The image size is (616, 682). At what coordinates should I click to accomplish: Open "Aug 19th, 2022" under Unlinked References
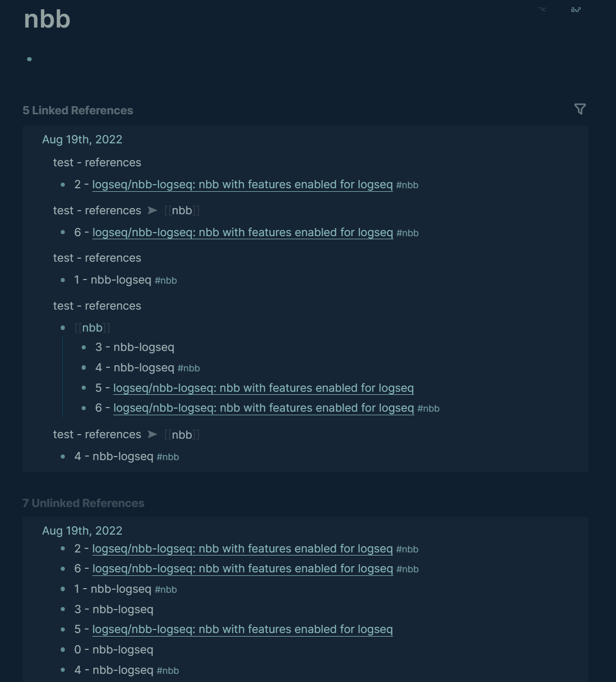[x=82, y=531]
